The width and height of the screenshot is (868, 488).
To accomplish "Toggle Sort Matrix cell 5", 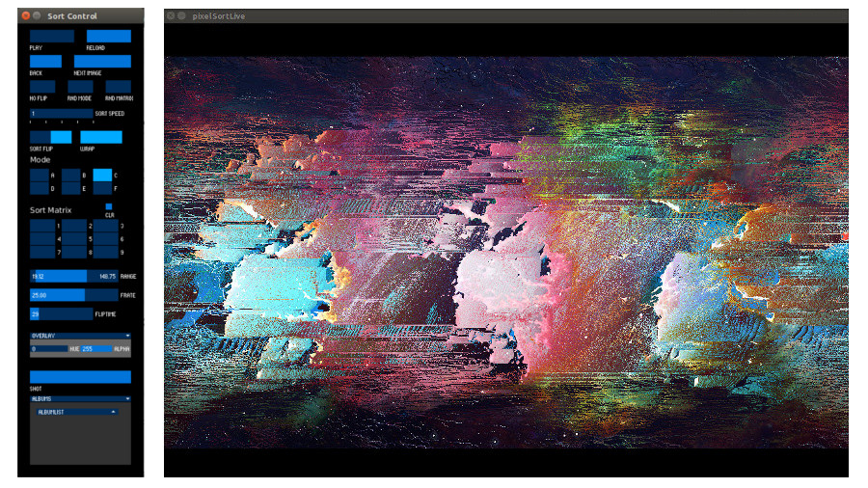I will pyautogui.click(x=74, y=239).
